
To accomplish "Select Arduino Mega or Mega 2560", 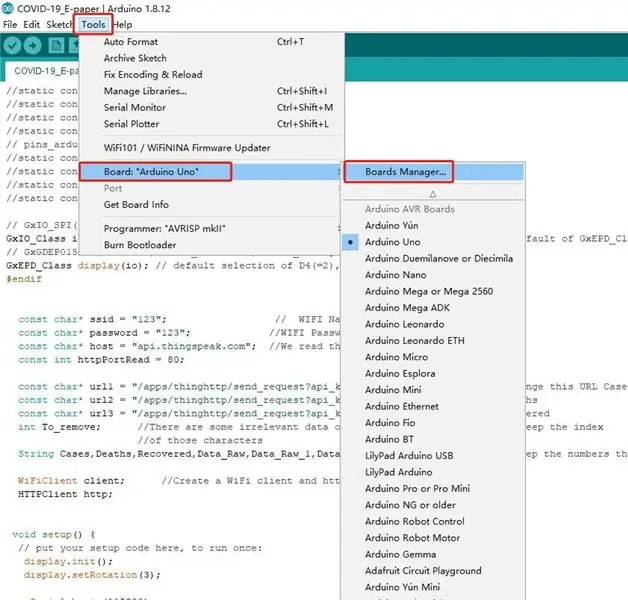I will tap(433, 291).
